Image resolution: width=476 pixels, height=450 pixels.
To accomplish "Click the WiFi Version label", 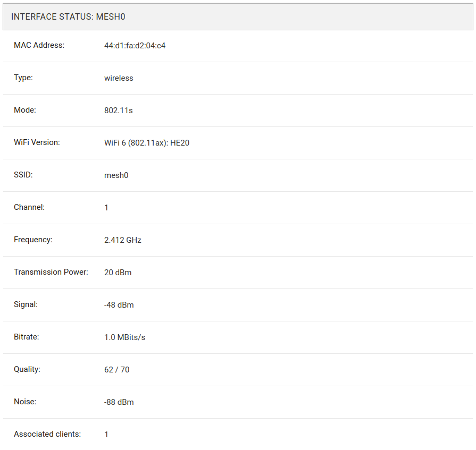I will click(37, 142).
